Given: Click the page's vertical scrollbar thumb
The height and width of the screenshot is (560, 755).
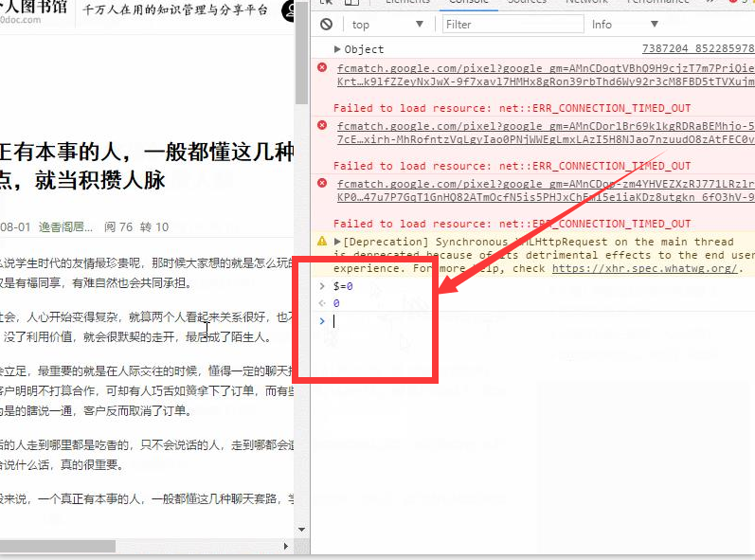Looking at the screenshot, I should click(302, 53).
